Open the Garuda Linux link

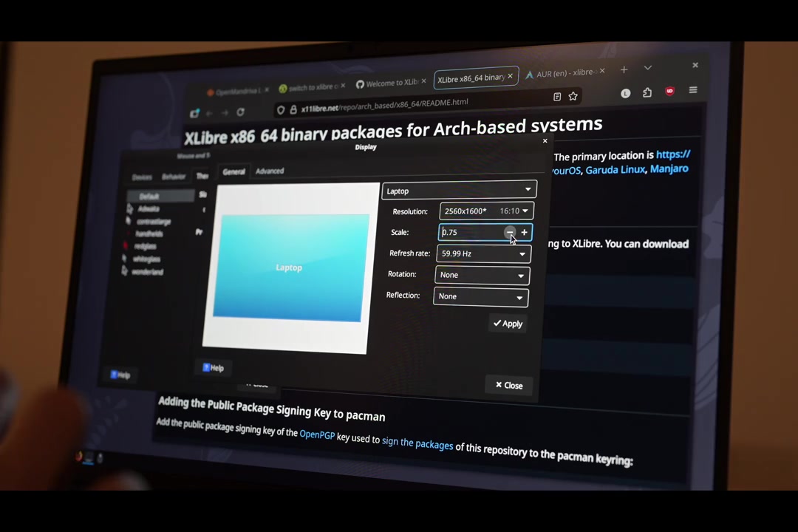coord(615,169)
